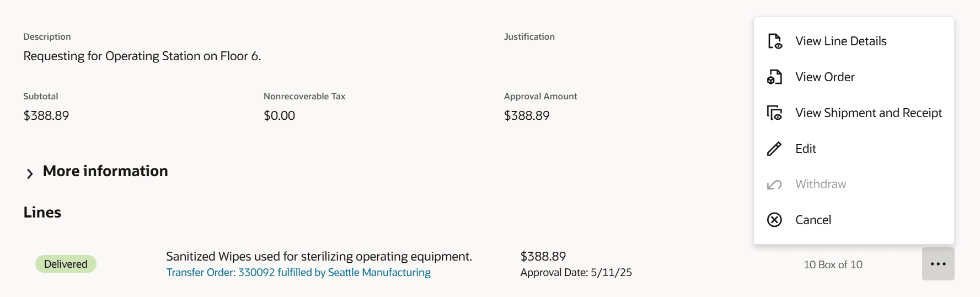
Task: Click the green Delivered status badge
Action: coord(66,264)
